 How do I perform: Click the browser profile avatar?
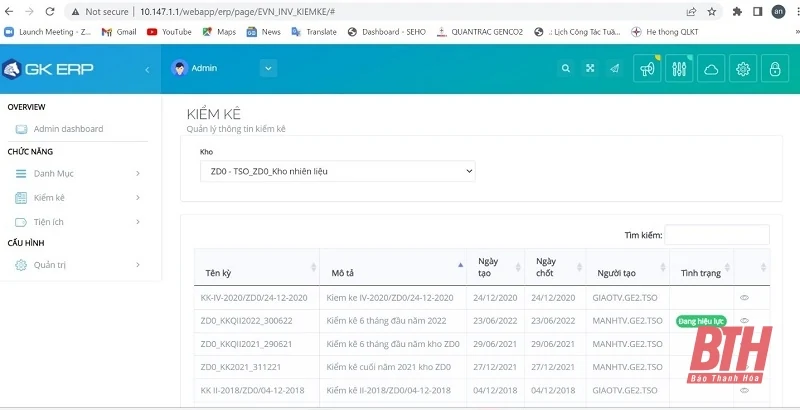click(x=779, y=12)
